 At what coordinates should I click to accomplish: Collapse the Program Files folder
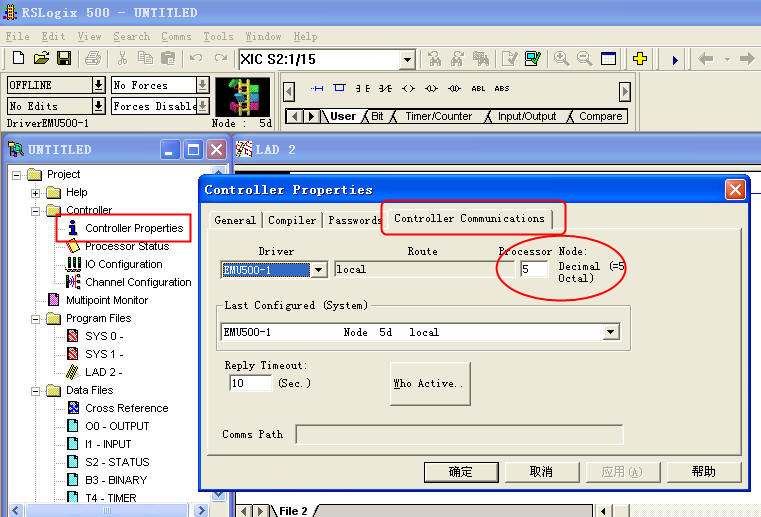[35, 319]
